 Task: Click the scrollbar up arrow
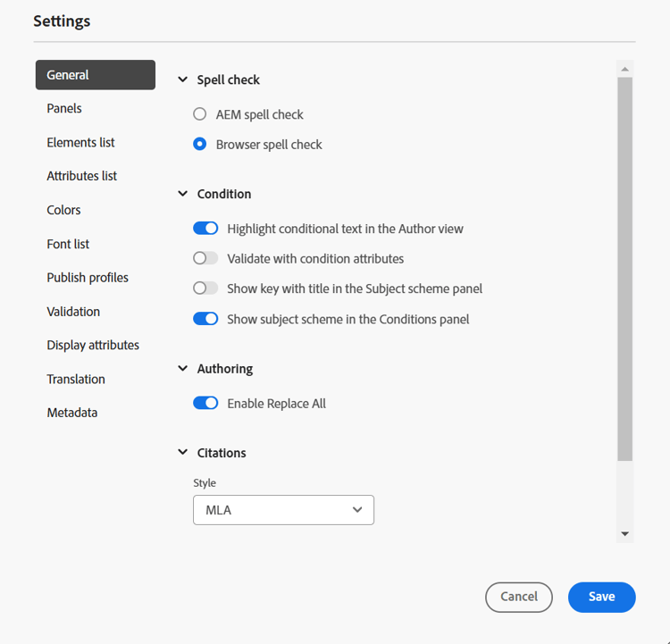625,69
